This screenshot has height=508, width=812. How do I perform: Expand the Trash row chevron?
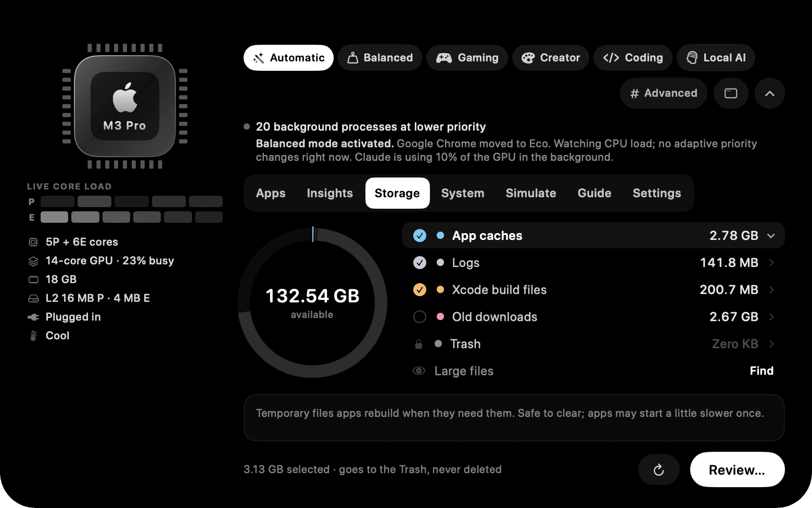coord(771,344)
